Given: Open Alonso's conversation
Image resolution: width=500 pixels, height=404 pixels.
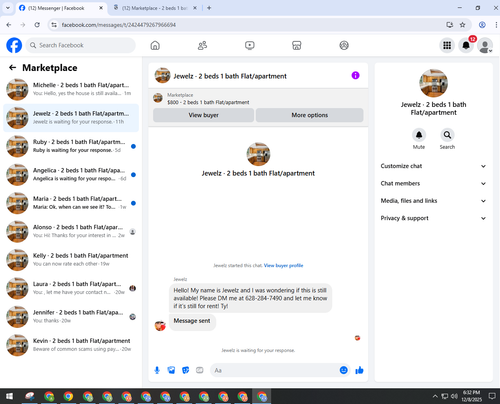Looking at the screenshot, I should (71, 231).
